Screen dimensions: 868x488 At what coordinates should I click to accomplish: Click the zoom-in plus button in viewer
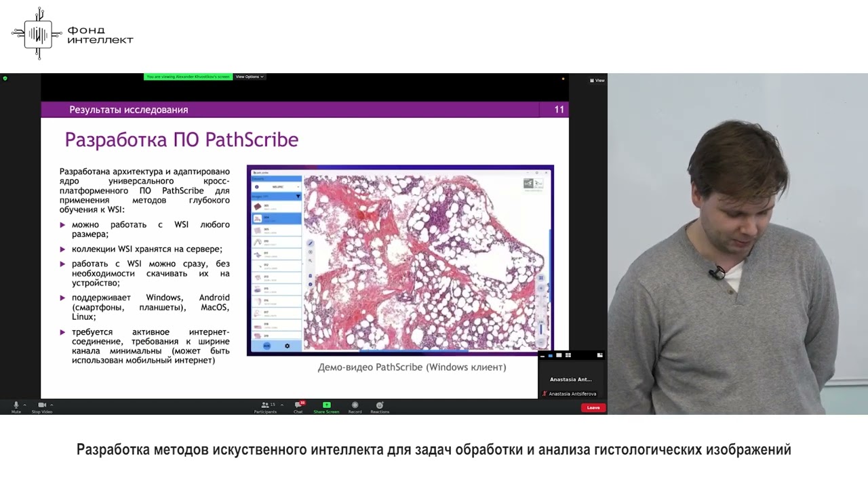click(x=541, y=287)
